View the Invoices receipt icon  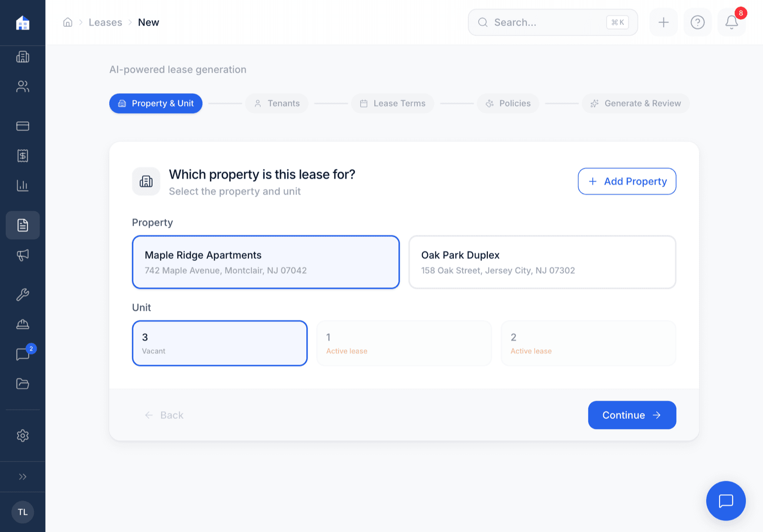(22, 155)
